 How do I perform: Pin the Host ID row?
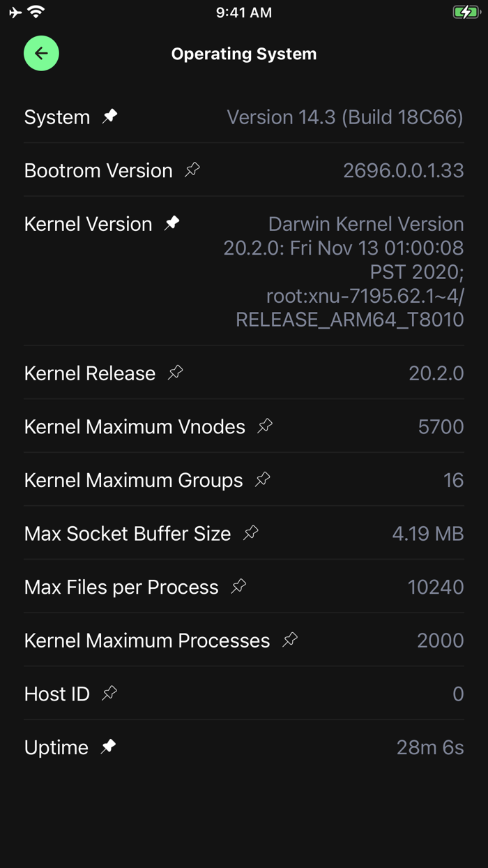(109, 694)
